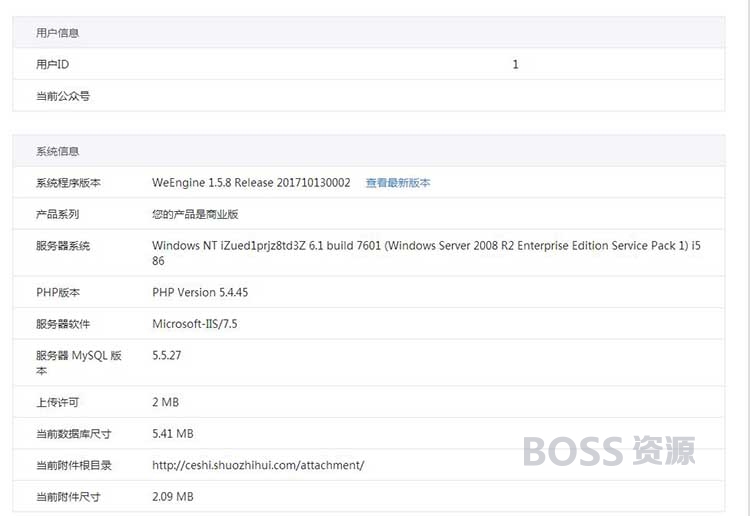Select the 当前数据库尺寸 label
750x516 pixels.
(x=74, y=434)
